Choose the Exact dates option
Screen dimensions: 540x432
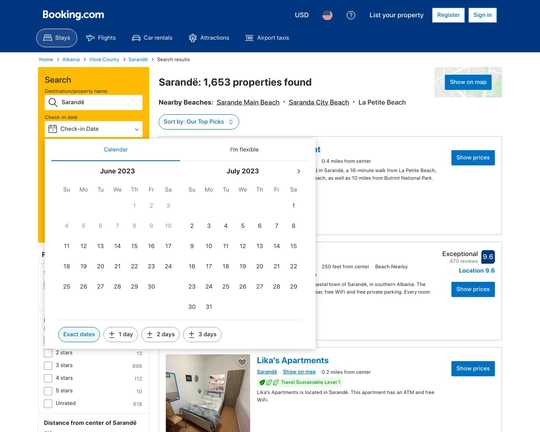click(x=79, y=335)
